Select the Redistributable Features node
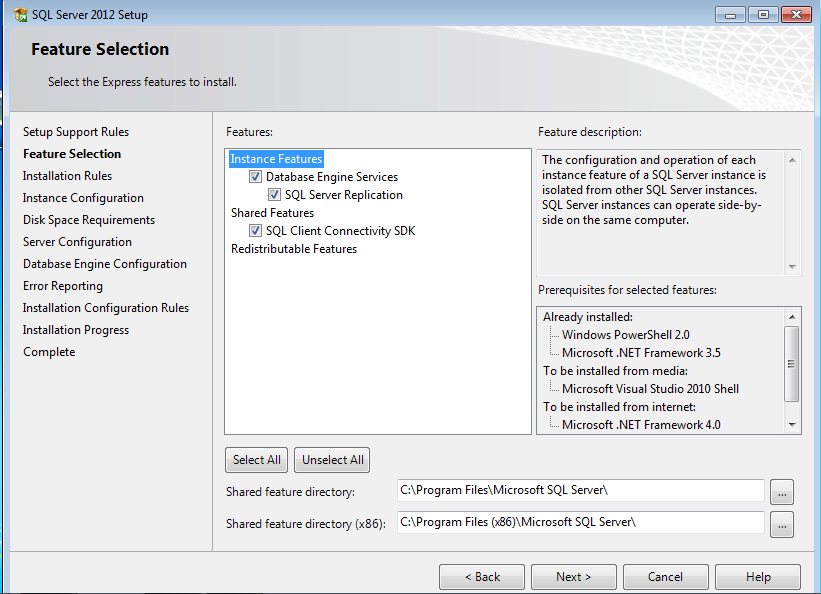Viewport: 821px width, 594px height. tap(294, 249)
